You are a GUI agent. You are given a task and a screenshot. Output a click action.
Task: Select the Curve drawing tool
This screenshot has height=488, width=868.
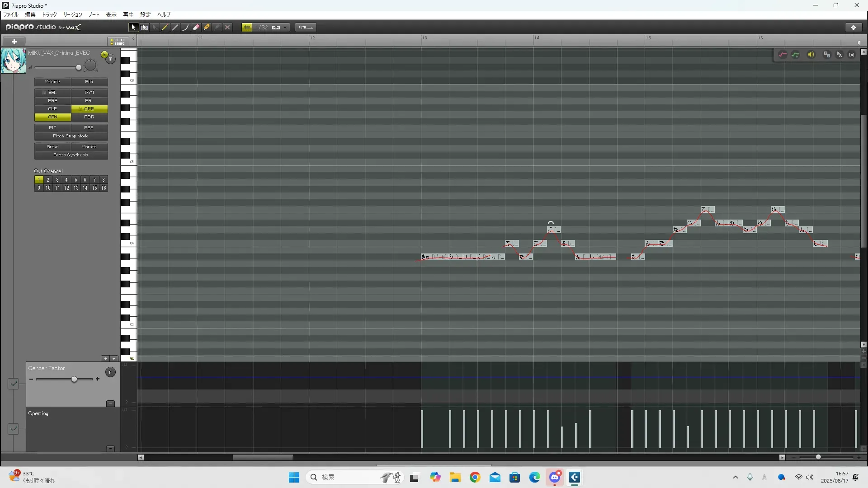pyautogui.click(x=186, y=28)
